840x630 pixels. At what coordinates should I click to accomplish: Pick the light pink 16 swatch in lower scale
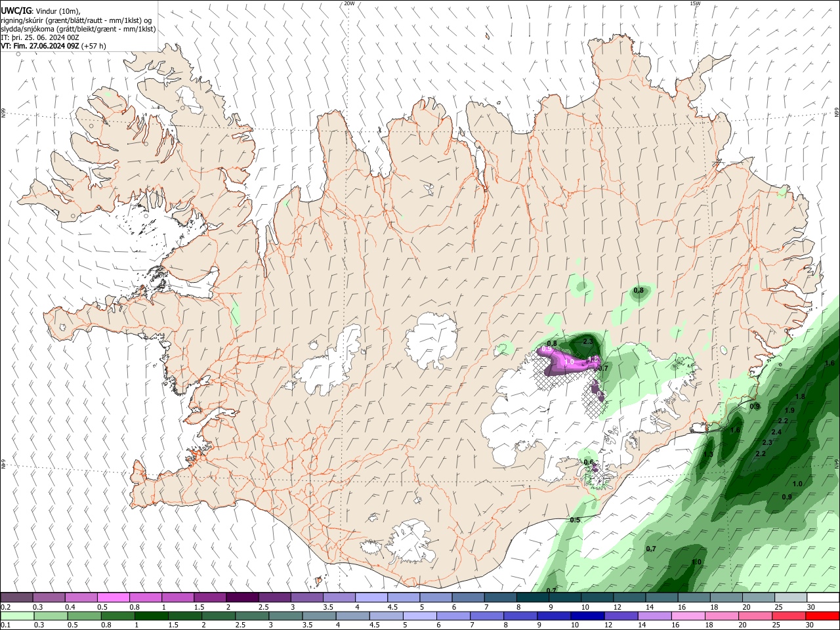688,616
